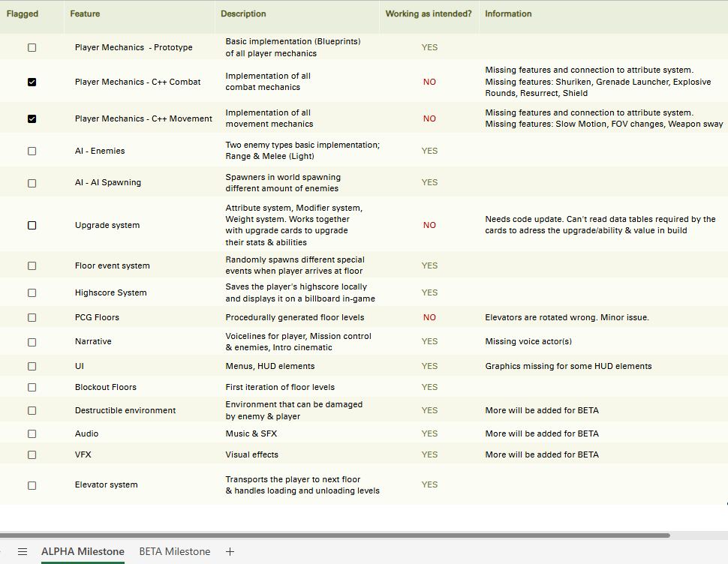Select the ALPHA Milestone sheet tab
The height and width of the screenshot is (564, 728).
[x=83, y=551]
